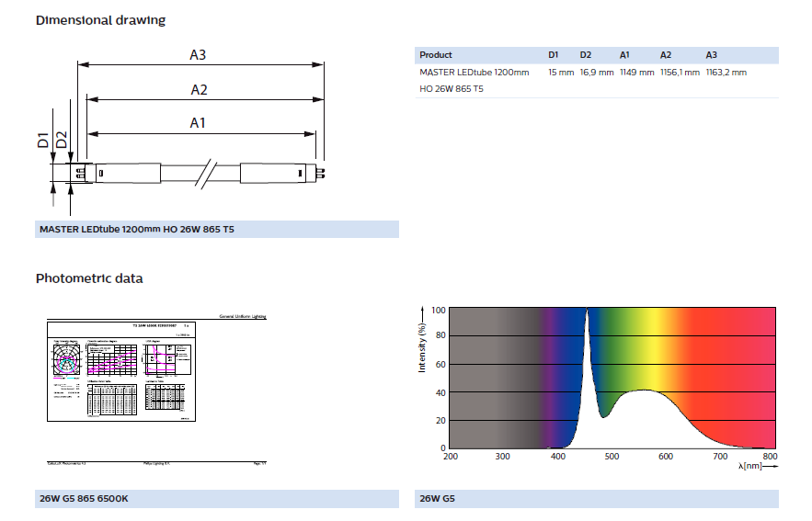The width and height of the screenshot is (812, 521).
Task: Click the 300 wavelength axis tick
Action: (502, 457)
